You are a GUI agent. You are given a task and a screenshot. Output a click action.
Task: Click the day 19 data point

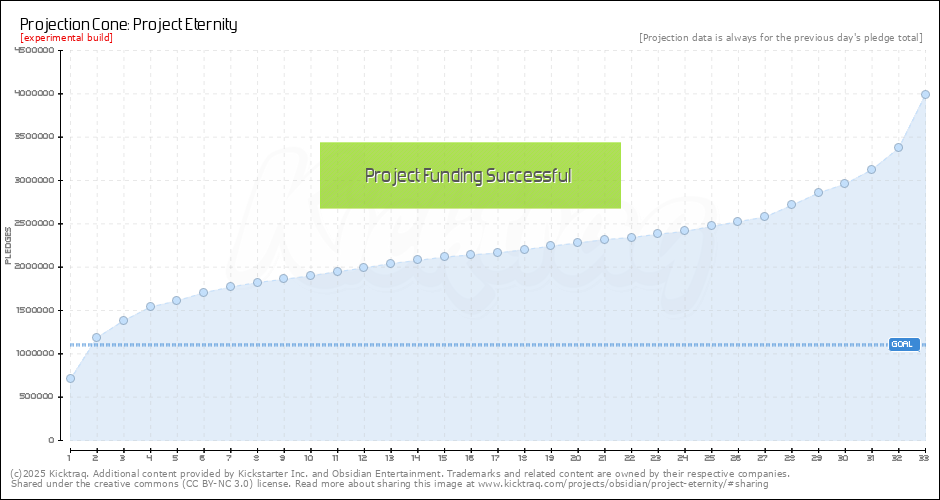[x=550, y=246]
